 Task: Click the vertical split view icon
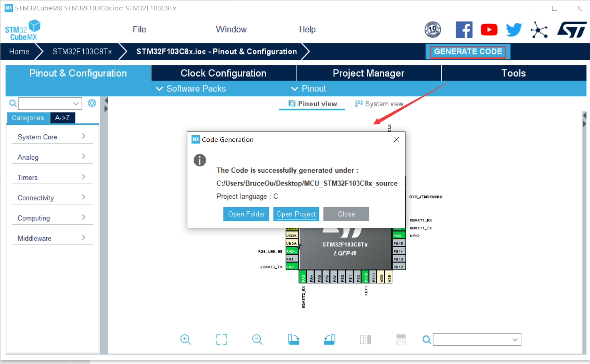365,339
